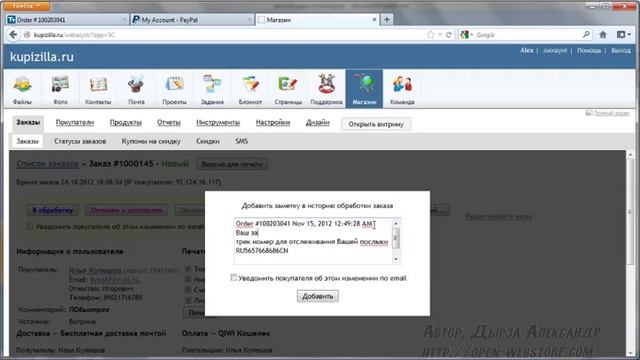The height and width of the screenshot is (360, 640).
Task: Open the Команда section icon
Action: 402,89
